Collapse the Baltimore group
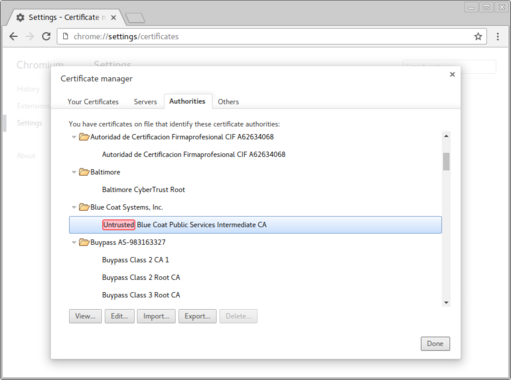 74,172
